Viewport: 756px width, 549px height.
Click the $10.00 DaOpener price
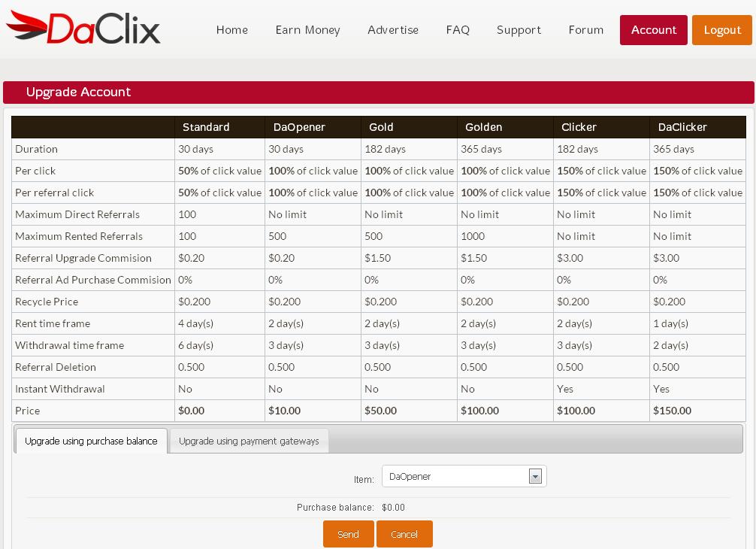285,411
